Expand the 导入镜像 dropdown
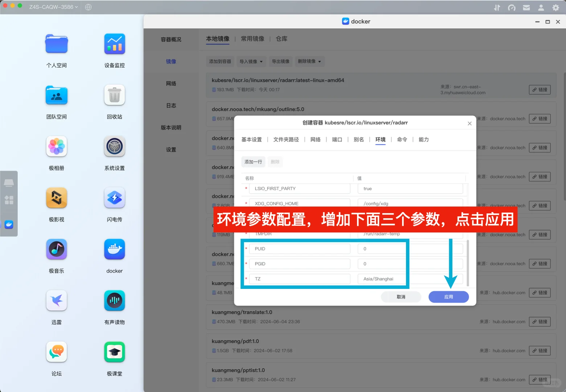This screenshot has height=392, width=566. pyautogui.click(x=251, y=61)
